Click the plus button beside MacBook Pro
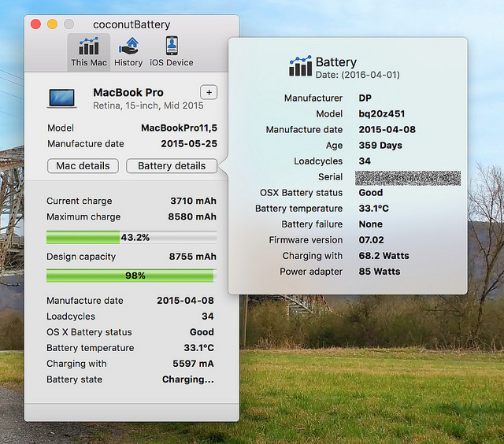This screenshot has height=444, width=504. [x=209, y=93]
